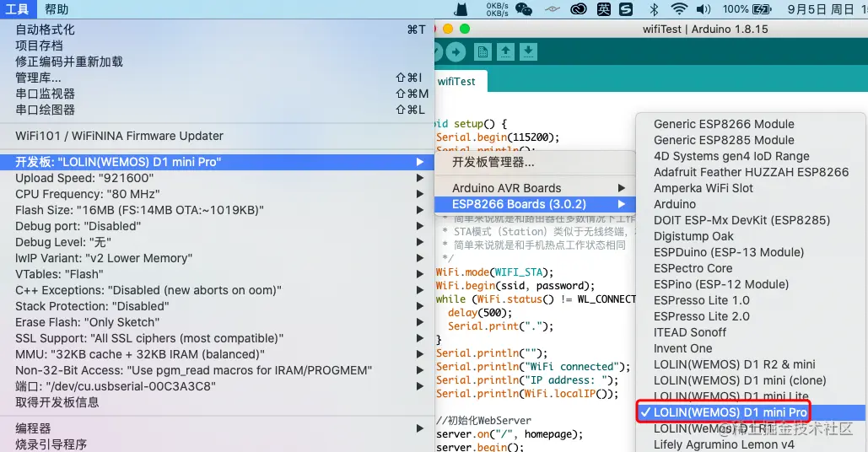Expand the CPU Frequency "80 MHz" submenu
This screenshot has width=868, height=452.
point(217,194)
